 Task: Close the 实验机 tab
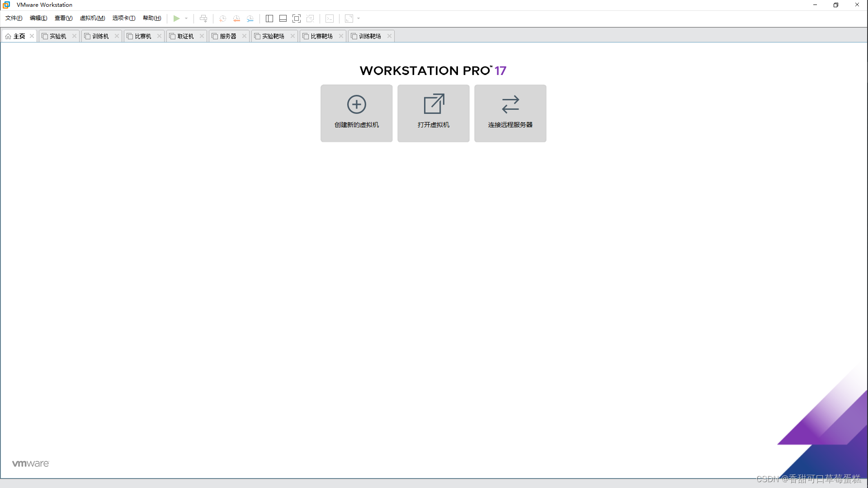(74, 36)
